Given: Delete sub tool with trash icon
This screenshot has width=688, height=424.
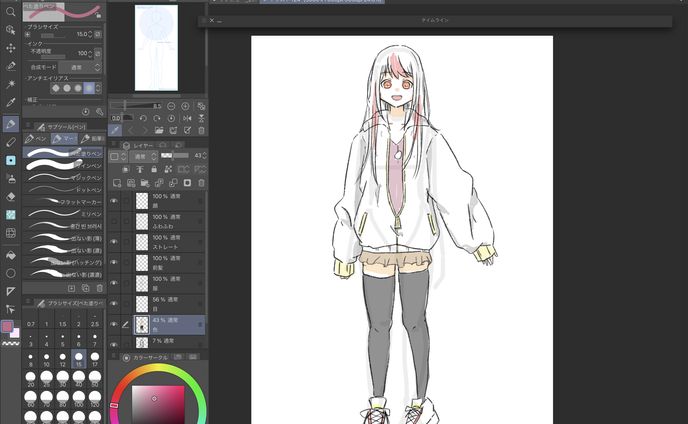Looking at the screenshot, I should click(100, 288).
